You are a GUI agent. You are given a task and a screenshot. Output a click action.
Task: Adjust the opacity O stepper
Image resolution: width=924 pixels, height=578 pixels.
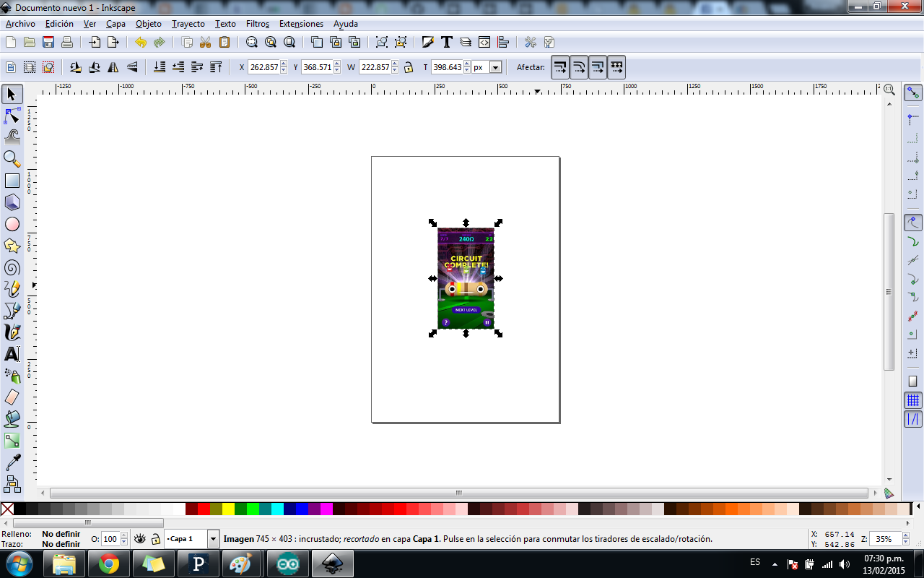click(123, 539)
